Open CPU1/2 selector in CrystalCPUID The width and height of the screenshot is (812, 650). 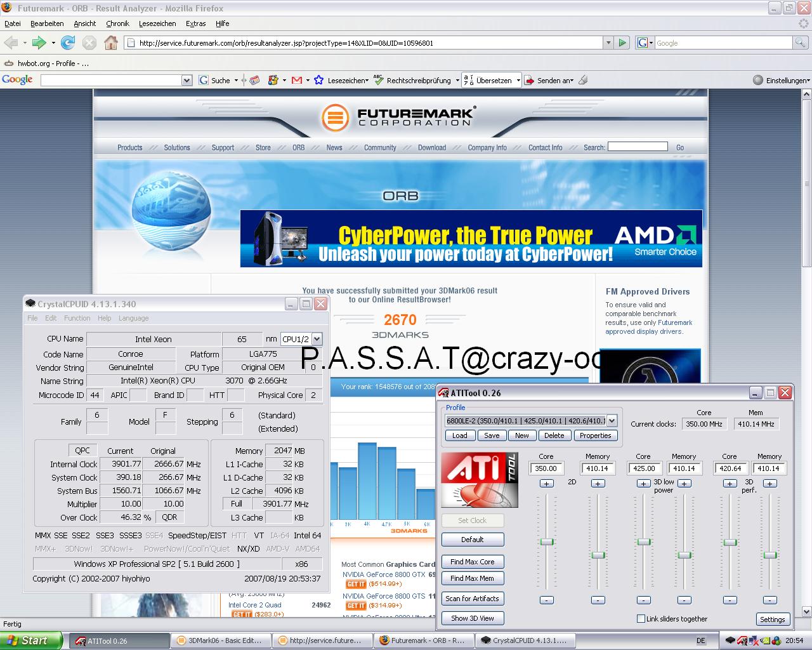(x=317, y=339)
